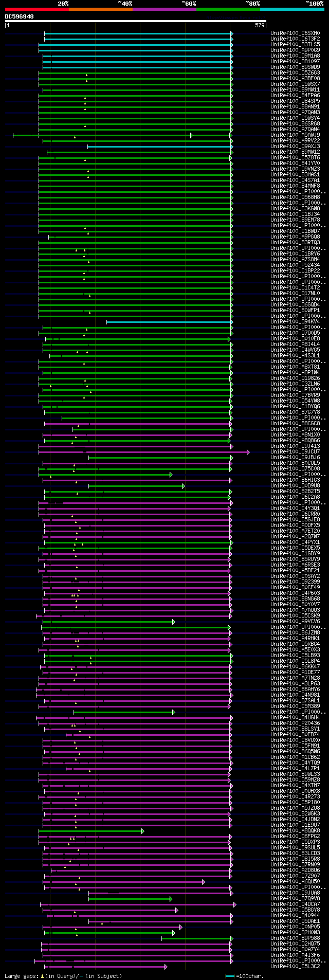This screenshot has height=980, width=329.
Task: Click the UniRef100_B4IYV0 hit label
Action: click(295, 164)
